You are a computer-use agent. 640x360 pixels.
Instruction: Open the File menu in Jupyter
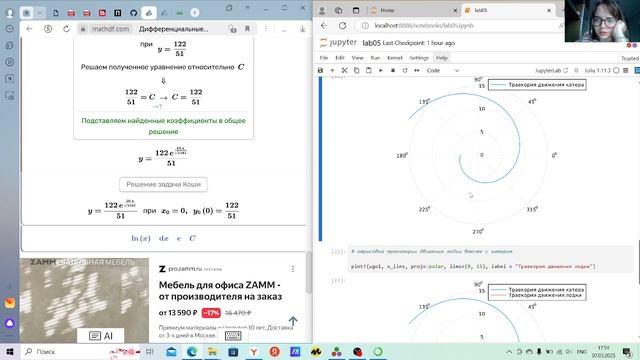point(324,58)
